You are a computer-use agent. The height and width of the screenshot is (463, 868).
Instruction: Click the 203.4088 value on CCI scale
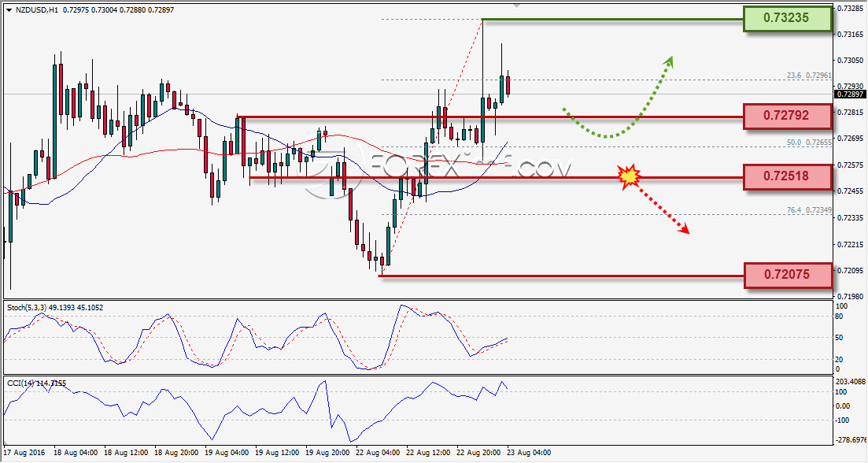point(850,382)
